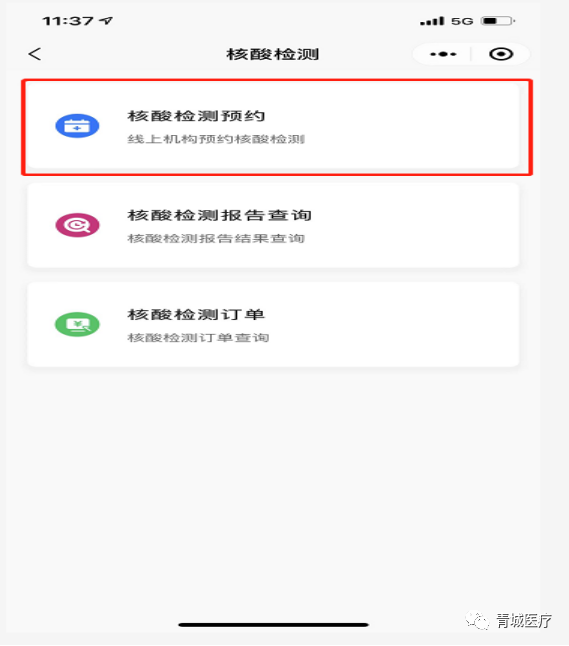Tap the 核酸检测 page title
The image size is (569, 646).
click(x=273, y=54)
